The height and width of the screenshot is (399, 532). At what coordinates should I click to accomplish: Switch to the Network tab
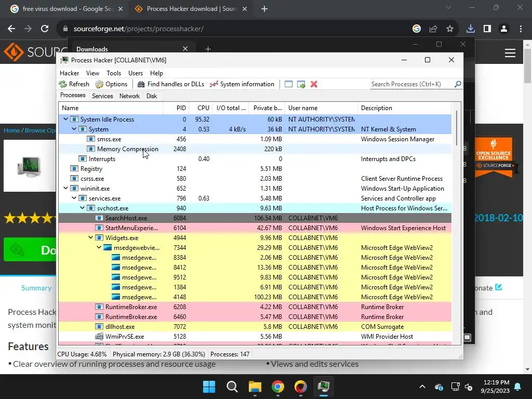(129, 96)
